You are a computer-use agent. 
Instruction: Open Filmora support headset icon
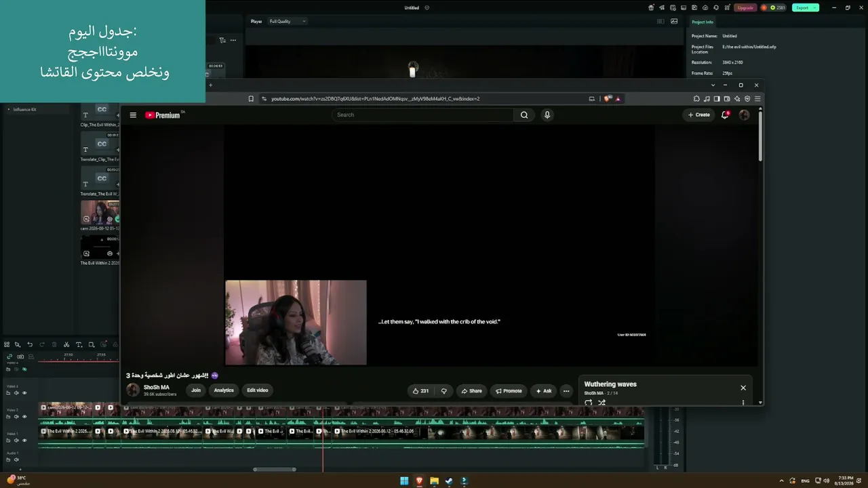715,7
